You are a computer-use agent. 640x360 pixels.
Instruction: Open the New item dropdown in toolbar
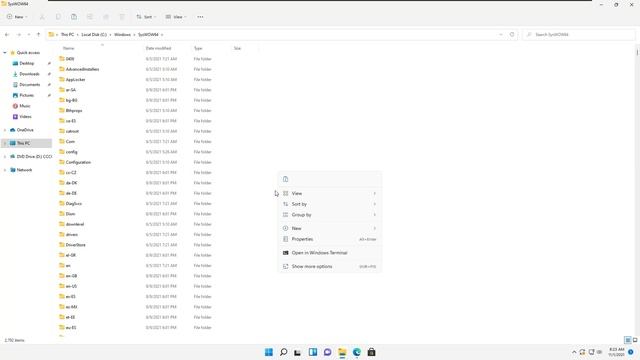pyautogui.click(x=17, y=17)
